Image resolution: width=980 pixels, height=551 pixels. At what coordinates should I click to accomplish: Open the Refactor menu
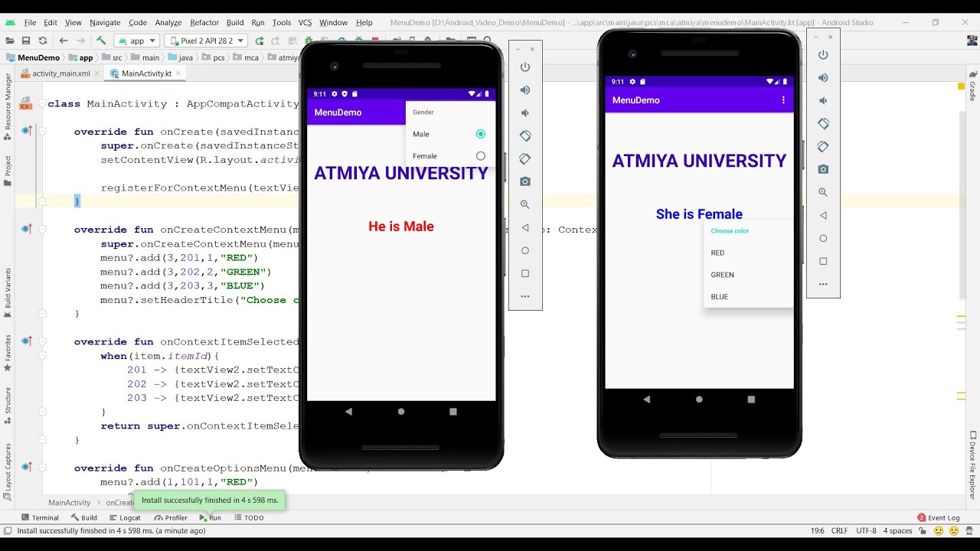[204, 22]
